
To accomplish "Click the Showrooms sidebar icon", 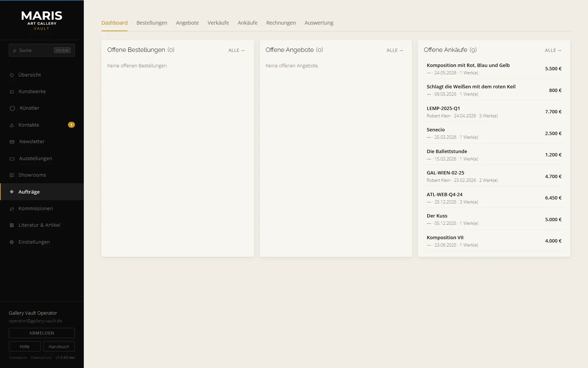I will point(12,175).
